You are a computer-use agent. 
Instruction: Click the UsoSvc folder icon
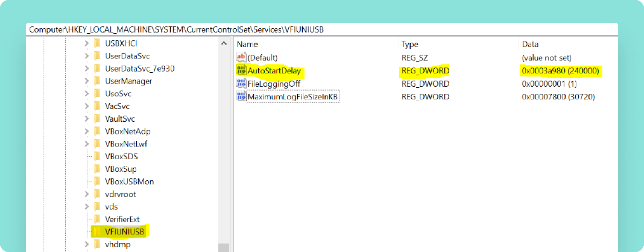coord(97,93)
